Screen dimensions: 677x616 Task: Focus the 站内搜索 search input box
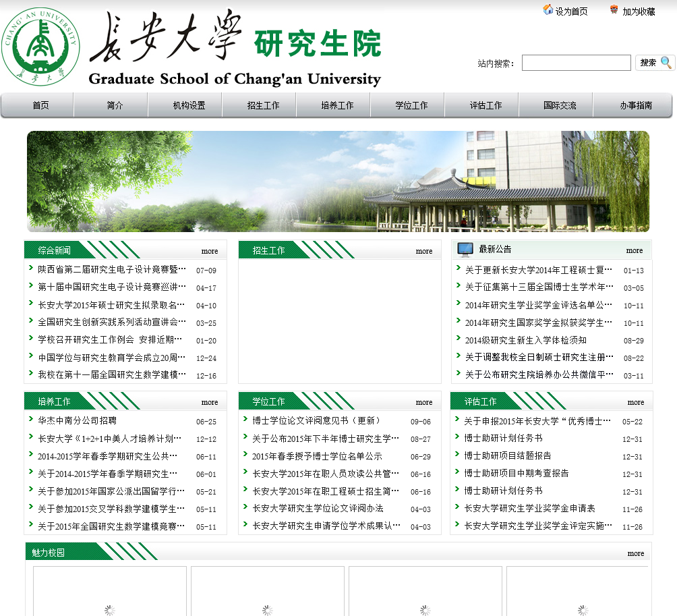(576, 63)
